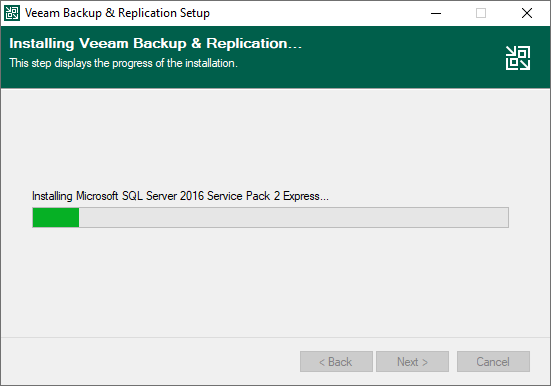Screen dimensions: 551x386
Task: Click the greyed-out maximize window button
Action: 481,13
